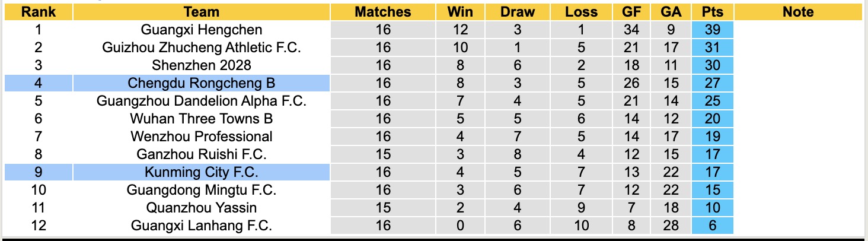
Task: Click the Win column header
Action: 460,12
